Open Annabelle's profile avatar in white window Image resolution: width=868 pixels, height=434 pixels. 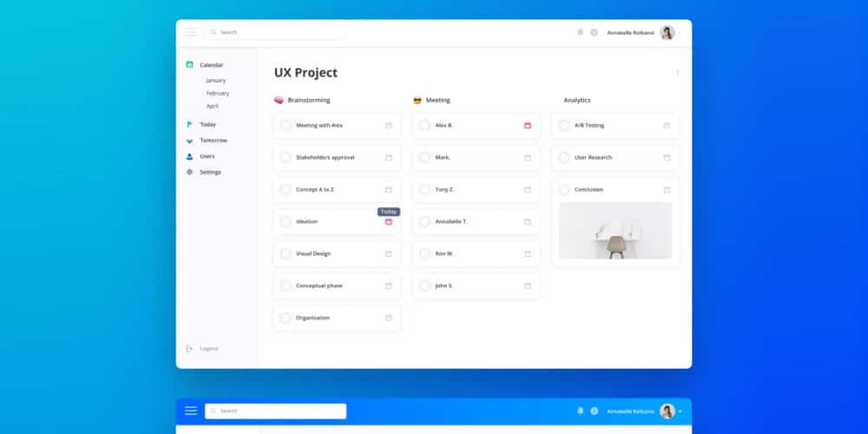(667, 33)
